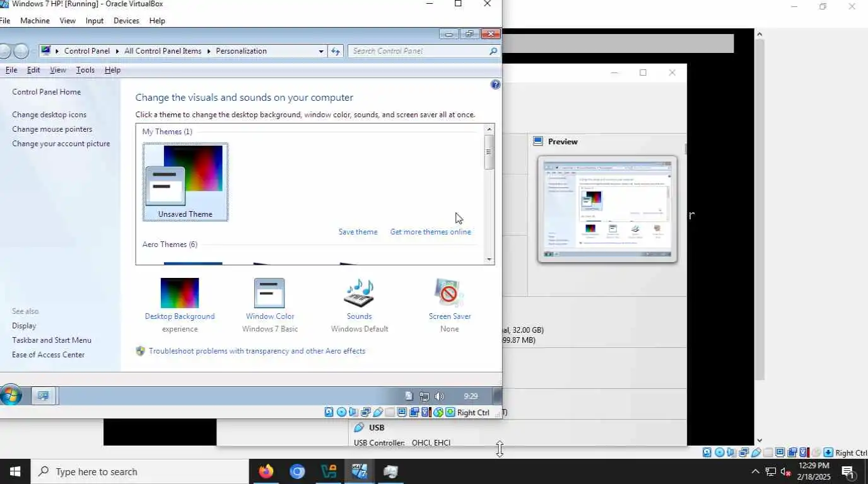Click theme list scrollbar up arrow
Viewport: 868px width, 484px height.
tap(489, 129)
